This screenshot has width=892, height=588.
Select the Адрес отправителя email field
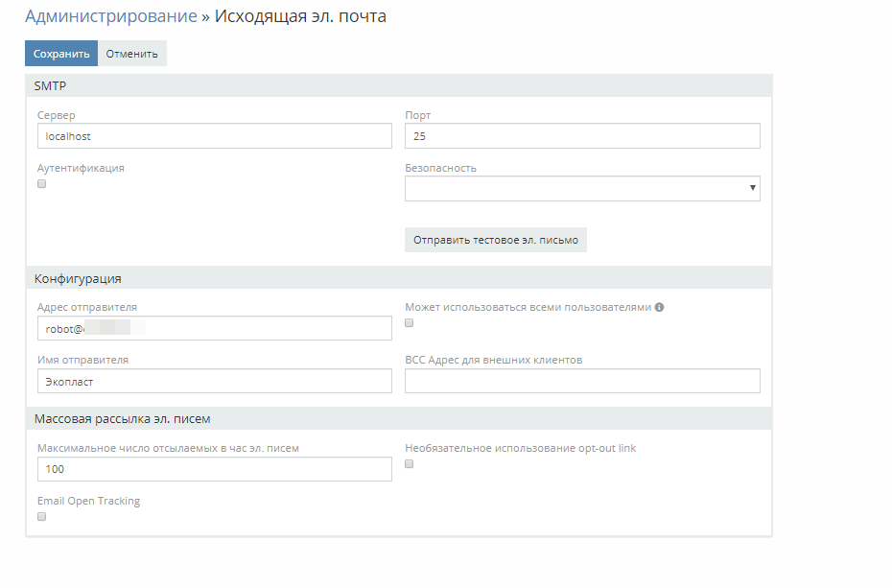pyautogui.click(x=214, y=329)
